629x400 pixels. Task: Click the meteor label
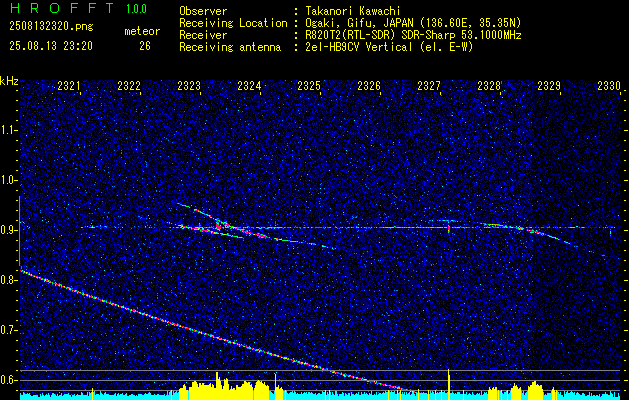tap(142, 31)
